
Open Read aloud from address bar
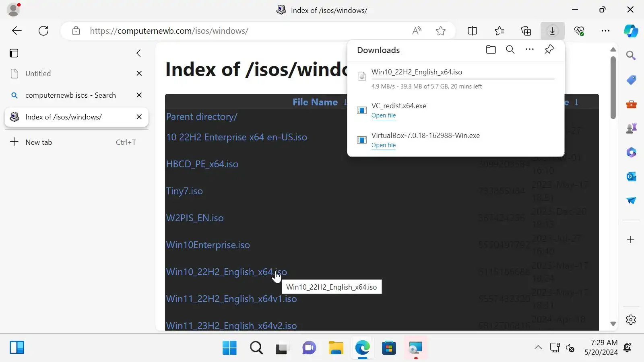[417, 31]
